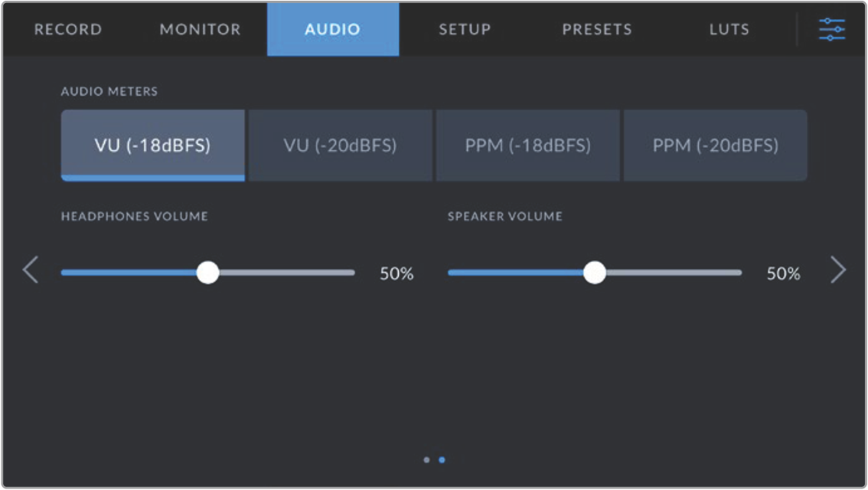Click the Audio tab
Screen dimensions: 868x490
coord(332,30)
